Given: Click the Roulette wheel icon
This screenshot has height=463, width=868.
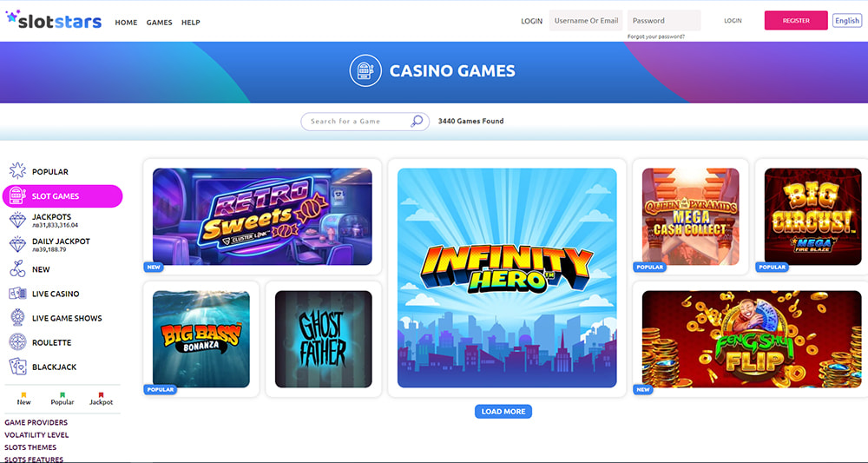Looking at the screenshot, I should (17, 342).
